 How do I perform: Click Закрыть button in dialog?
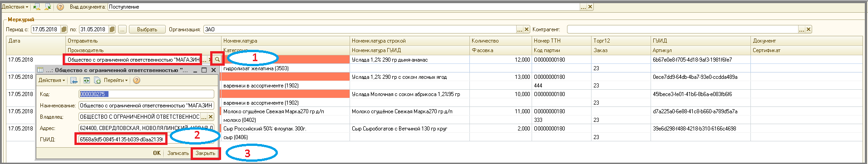[x=205, y=153]
